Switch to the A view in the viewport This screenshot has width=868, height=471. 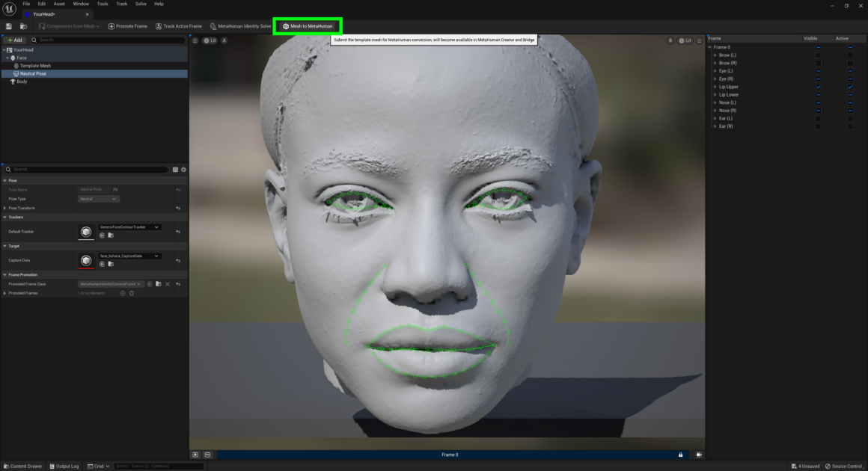tap(224, 40)
